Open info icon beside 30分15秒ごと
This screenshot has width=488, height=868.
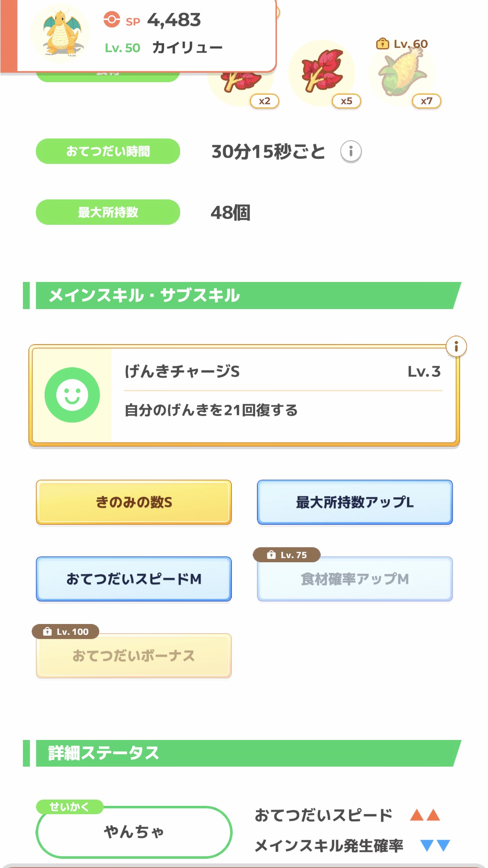tap(351, 151)
